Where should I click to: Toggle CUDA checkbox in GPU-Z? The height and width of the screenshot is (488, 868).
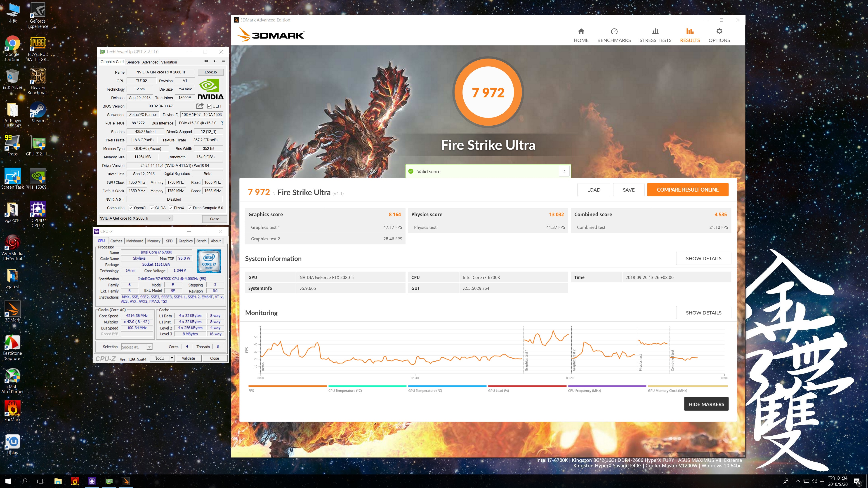[152, 208]
